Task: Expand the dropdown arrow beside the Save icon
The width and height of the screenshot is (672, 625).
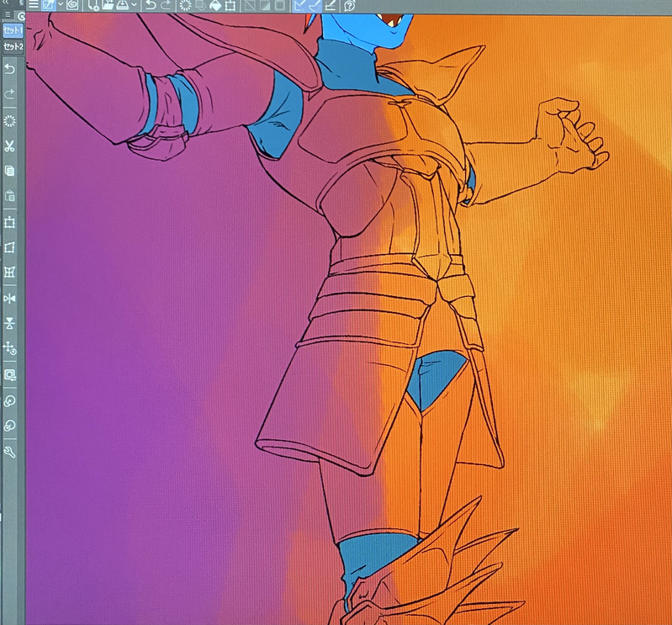Action: point(134,5)
